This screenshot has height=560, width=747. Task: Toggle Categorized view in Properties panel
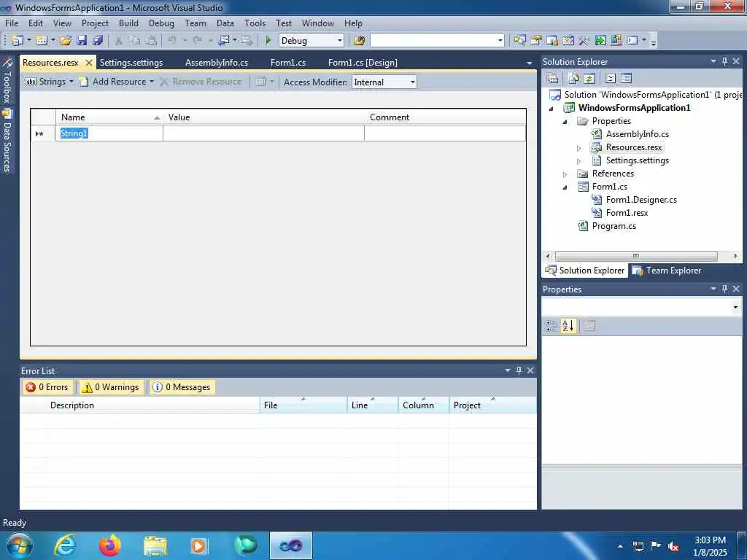tap(550, 326)
